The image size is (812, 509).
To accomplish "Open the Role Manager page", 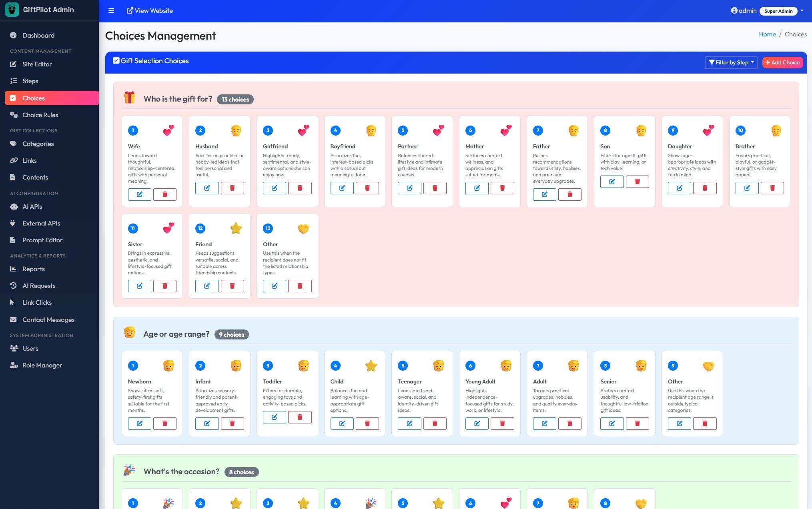I will coord(42,365).
